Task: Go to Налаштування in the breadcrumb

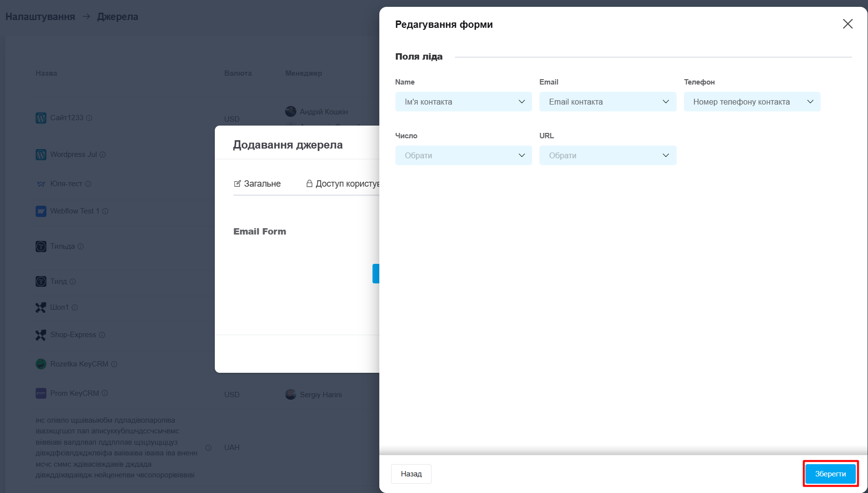Action: tap(41, 17)
